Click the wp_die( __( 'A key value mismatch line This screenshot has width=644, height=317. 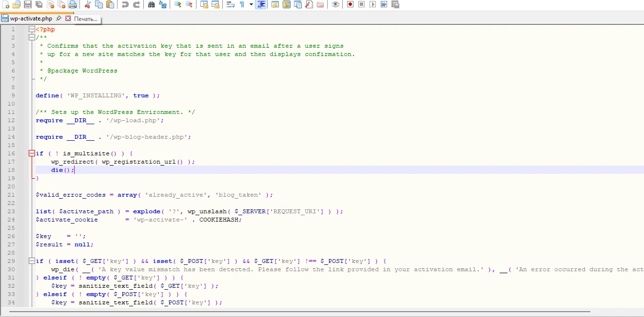tap(347, 269)
